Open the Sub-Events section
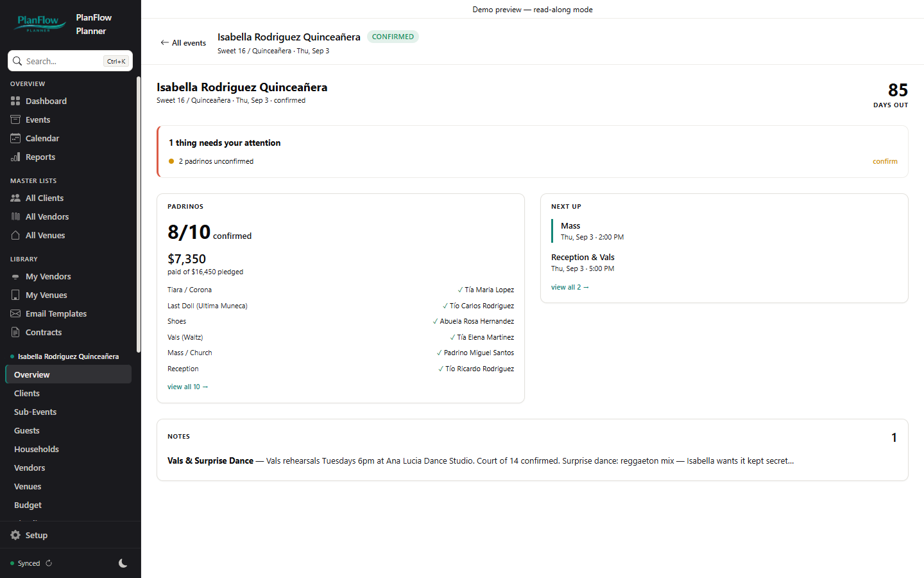The image size is (924, 578). click(x=68, y=412)
